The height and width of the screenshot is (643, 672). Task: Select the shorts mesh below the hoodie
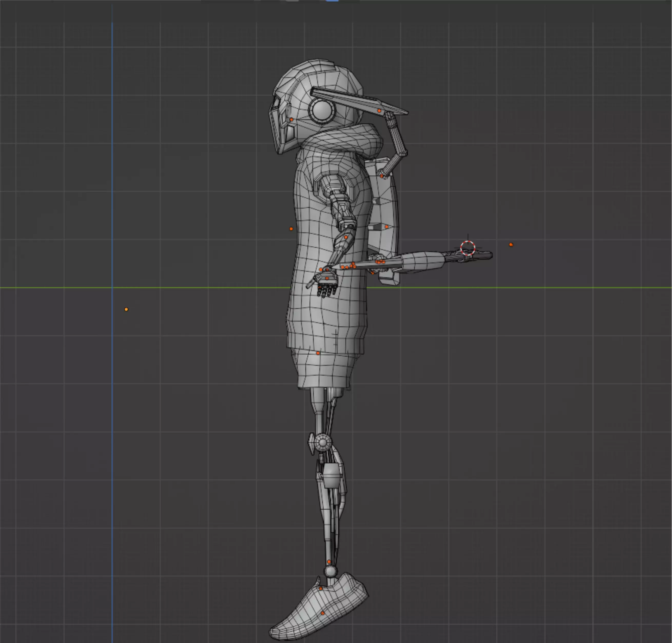[324, 369]
